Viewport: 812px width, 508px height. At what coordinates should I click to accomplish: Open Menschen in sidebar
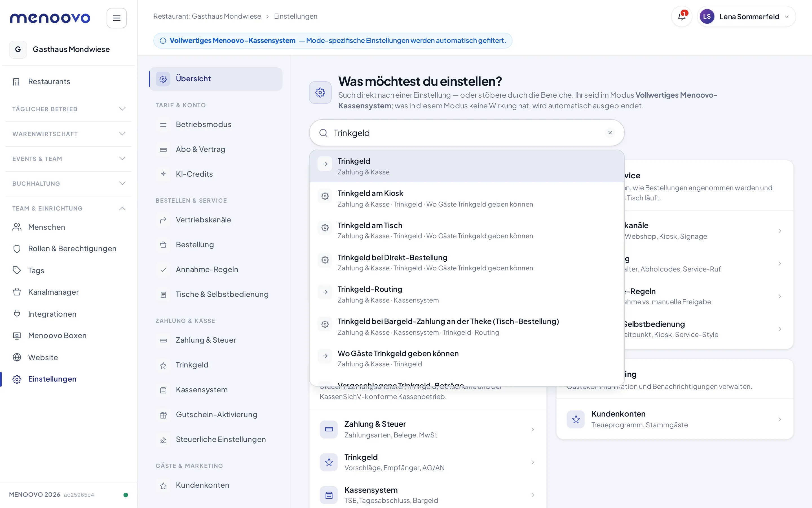coord(69,227)
